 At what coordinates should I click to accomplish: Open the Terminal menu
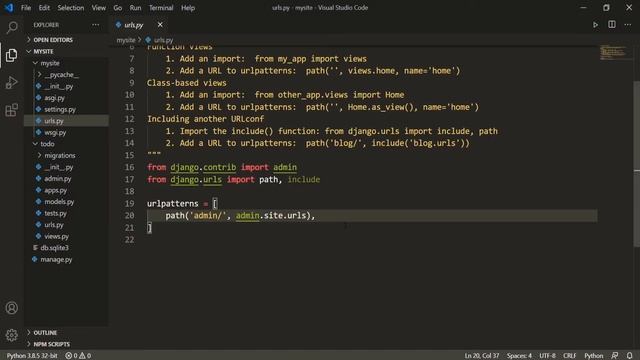(x=161, y=8)
